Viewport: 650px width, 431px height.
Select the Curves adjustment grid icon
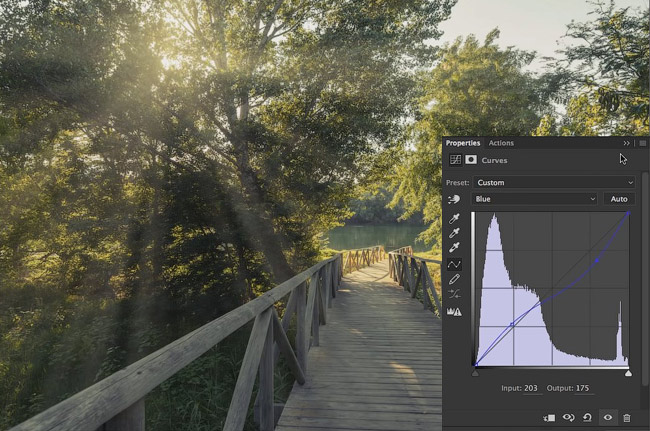455,160
